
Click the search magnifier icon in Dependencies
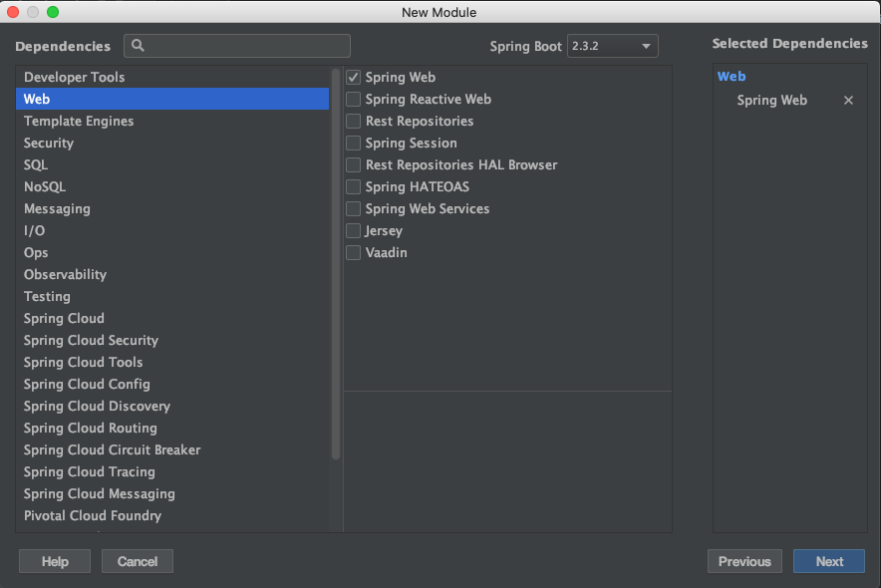tap(138, 46)
